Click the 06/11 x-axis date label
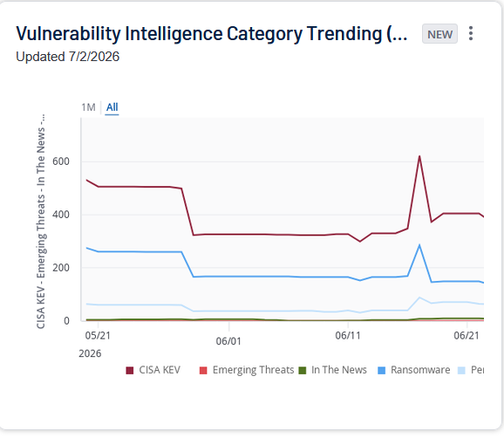The height and width of the screenshot is (438, 504). pyautogui.click(x=348, y=336)
